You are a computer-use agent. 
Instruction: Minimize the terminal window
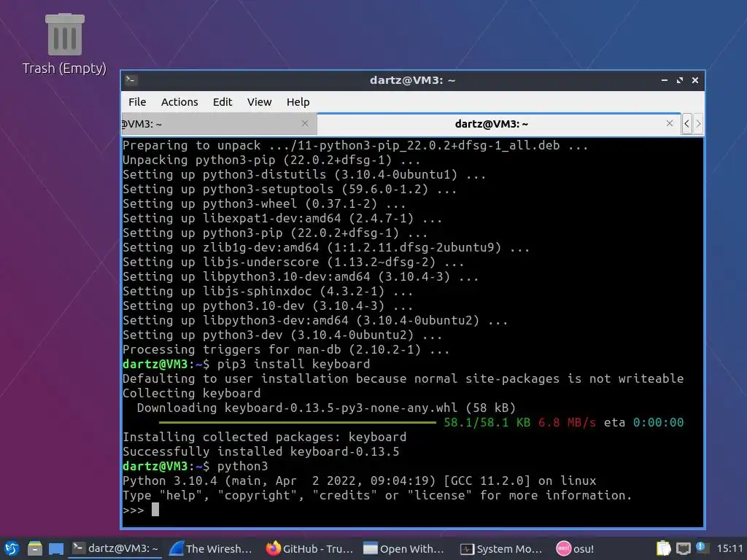(664, 80)
